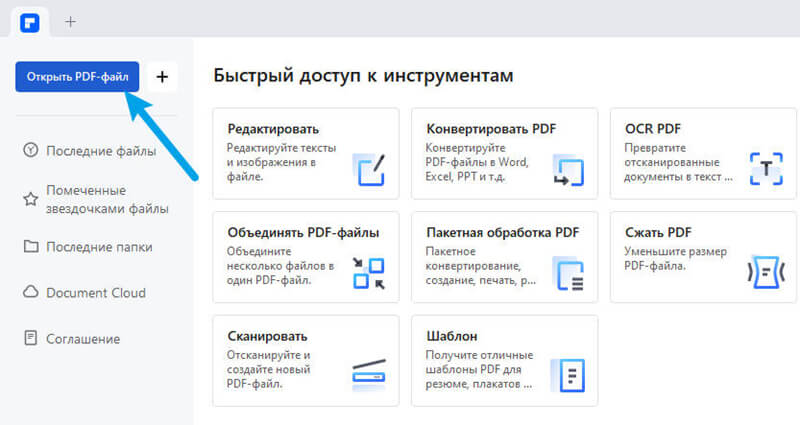Image resolution: width=800 pixels, height=425 pixels.
Task: Click the cloud icon for Document Cloud
Action: (x=30, y=293)
